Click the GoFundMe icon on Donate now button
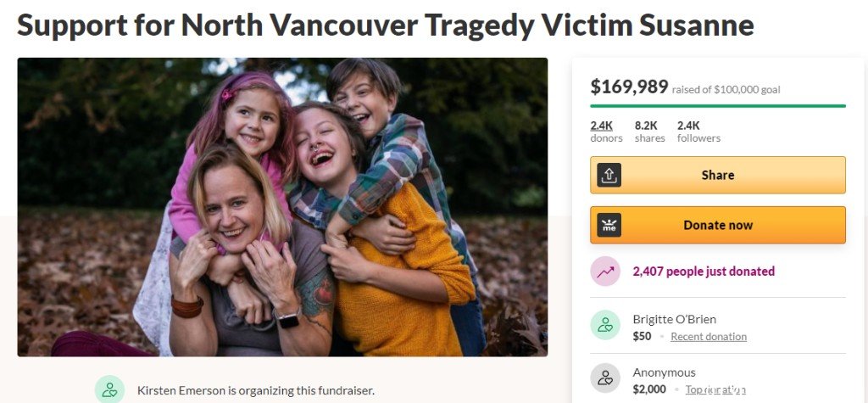 pos(609,225)
